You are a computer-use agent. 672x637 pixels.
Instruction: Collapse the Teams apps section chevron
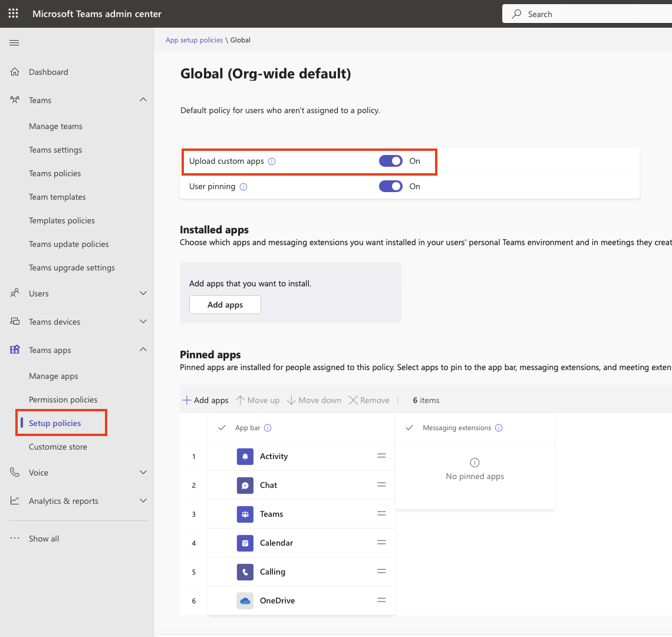coord(143,349)
